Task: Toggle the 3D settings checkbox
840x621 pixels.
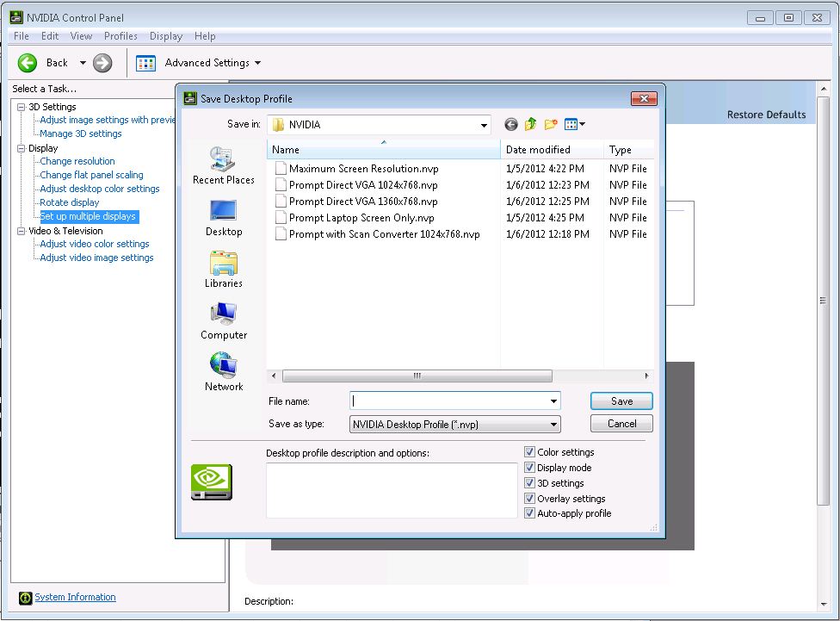Action: [x=529, y=482]
